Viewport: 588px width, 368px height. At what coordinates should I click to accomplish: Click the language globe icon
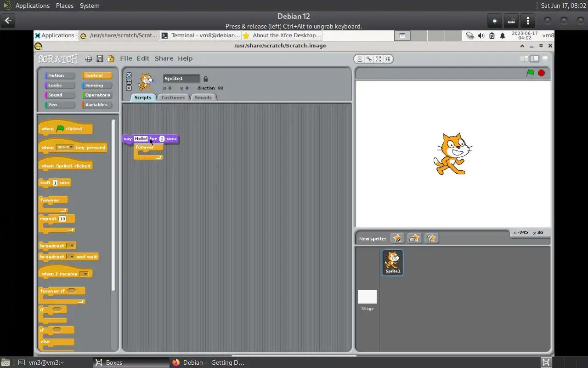(x=89, y=59)
